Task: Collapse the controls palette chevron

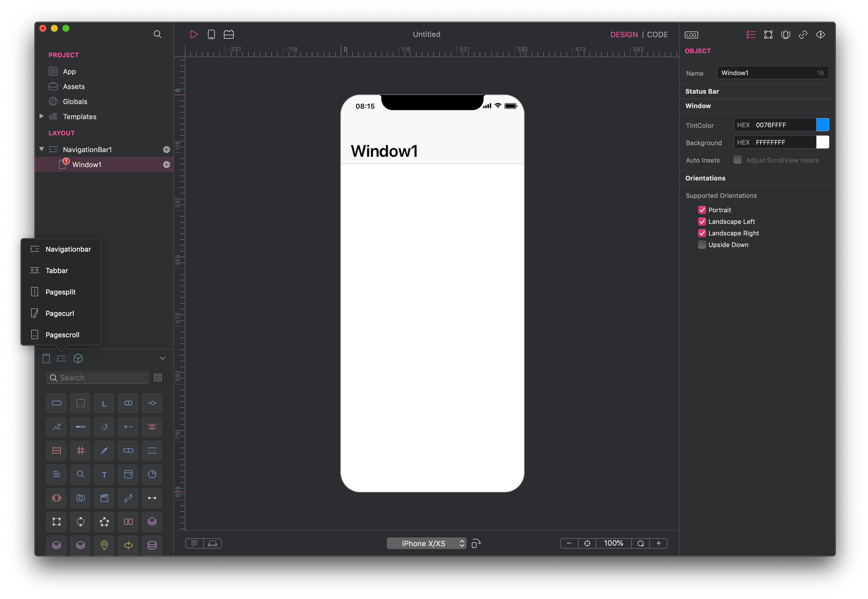Action: point(162,359)
